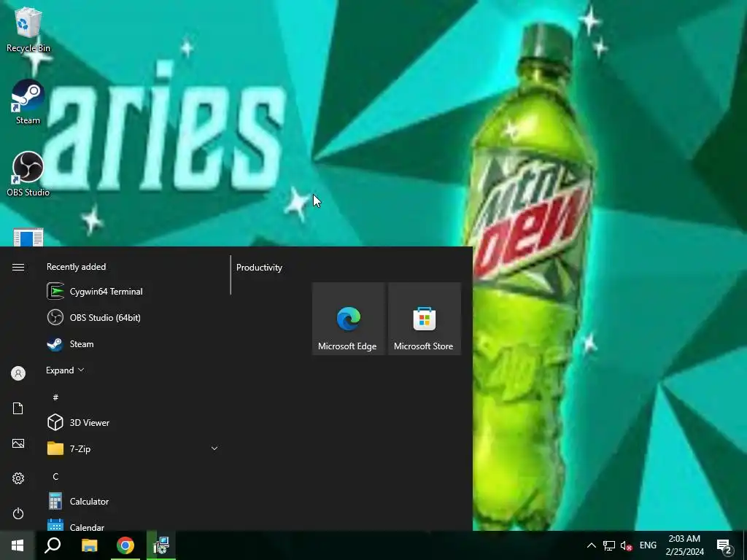Screen dimensions: 747x560
Task: Open Calendar from the app list
Action: (x=133, y=524)
